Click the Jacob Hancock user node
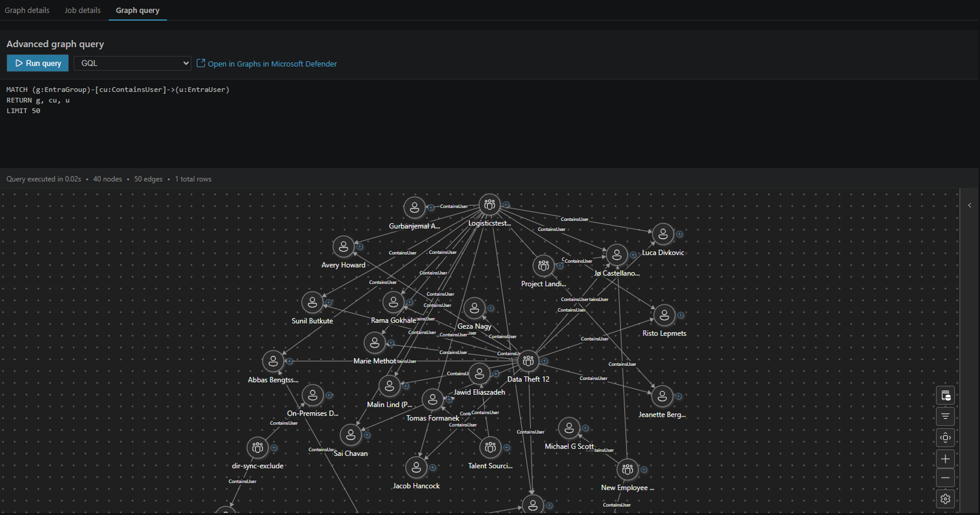 [x=416, y=468]
